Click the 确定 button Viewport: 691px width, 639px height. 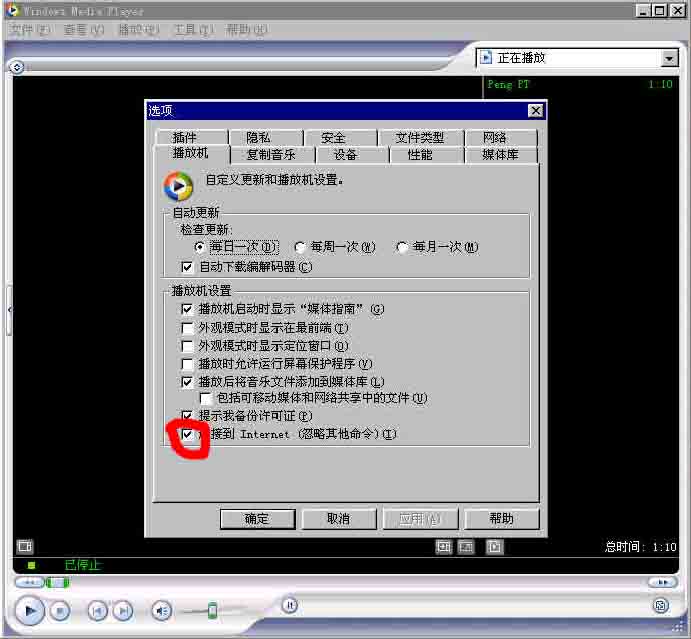[258, 519]
